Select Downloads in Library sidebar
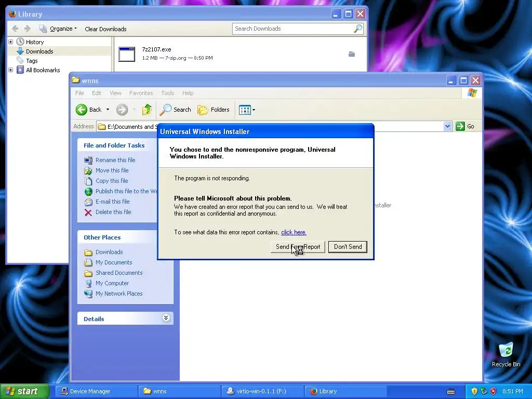This screenshot has height=399, width=532. 39,51
